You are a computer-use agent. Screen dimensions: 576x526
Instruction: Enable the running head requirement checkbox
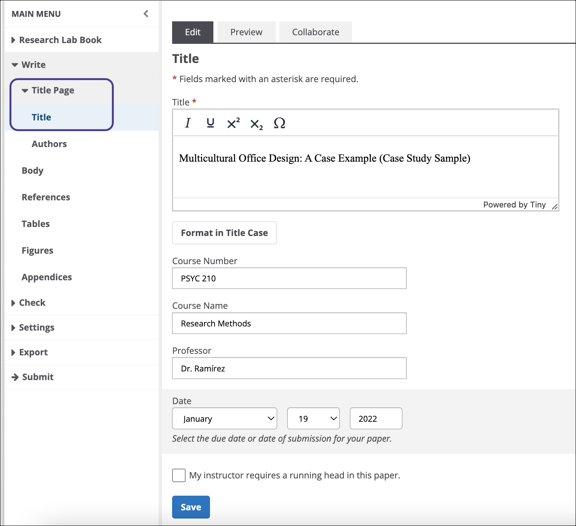[179, 475]
